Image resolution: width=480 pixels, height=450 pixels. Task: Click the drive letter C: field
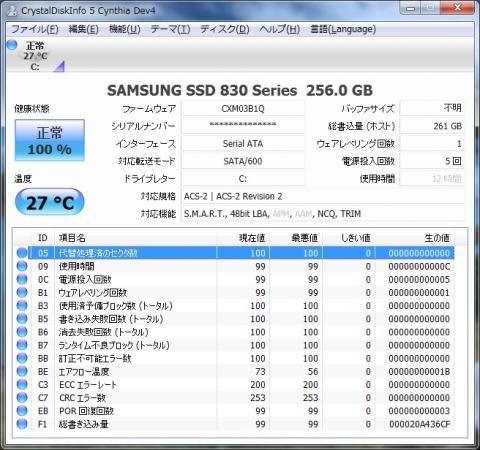coord(243,179)
